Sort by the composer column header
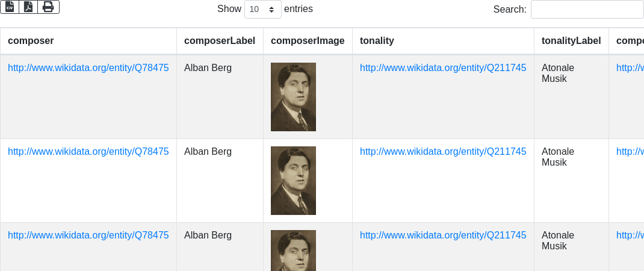This screenshot has height=271, width=644. point(31,41)
